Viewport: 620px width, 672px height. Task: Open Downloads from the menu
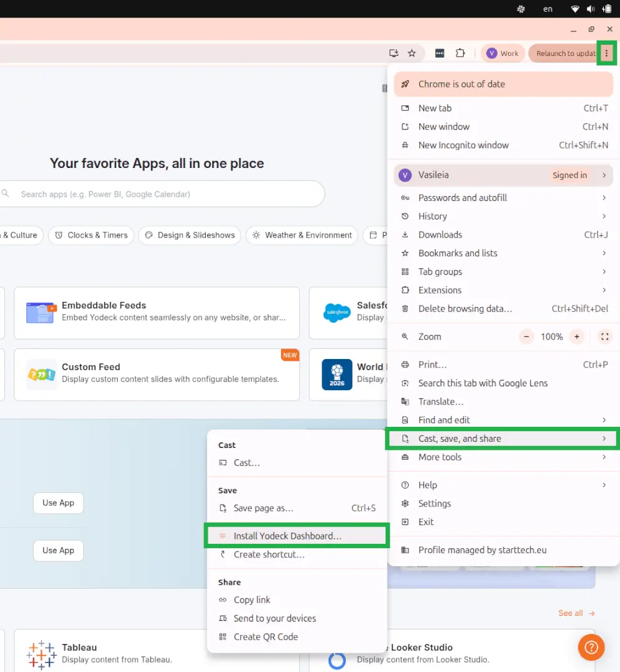[x=503, y=235]
